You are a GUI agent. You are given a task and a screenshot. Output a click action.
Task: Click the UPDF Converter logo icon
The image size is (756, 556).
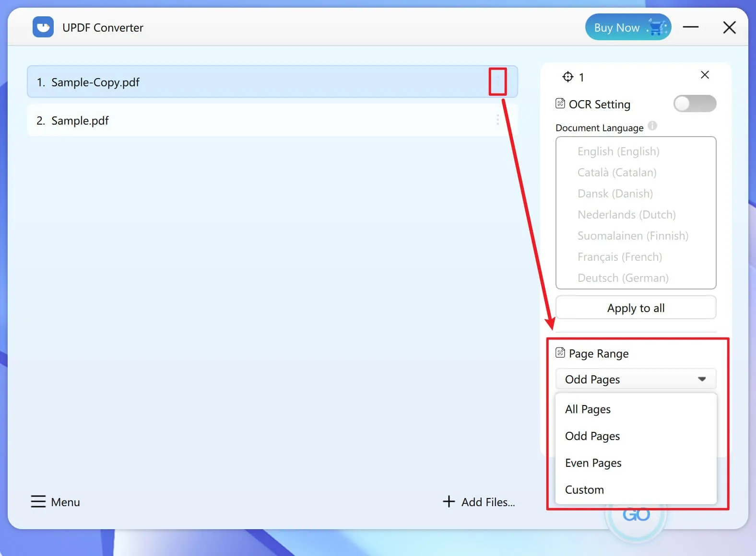point(43,27)
